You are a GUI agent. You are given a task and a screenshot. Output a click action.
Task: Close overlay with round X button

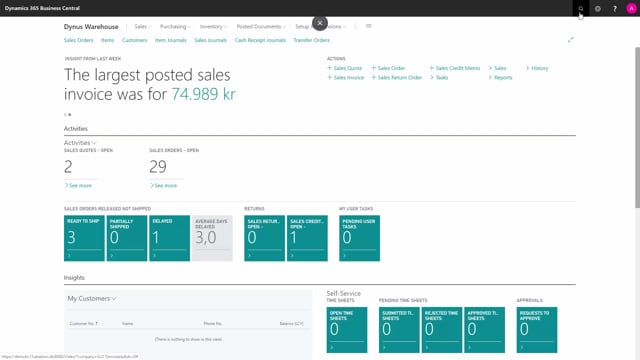320,23
